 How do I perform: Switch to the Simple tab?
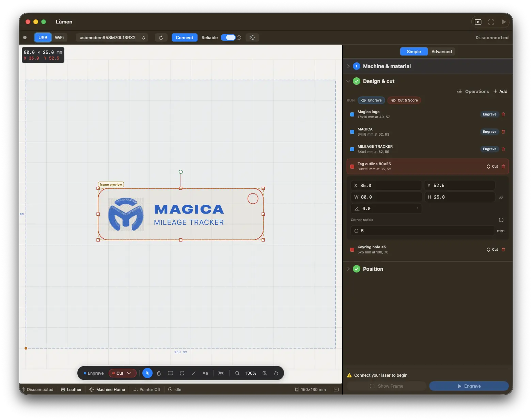point(414,51)
